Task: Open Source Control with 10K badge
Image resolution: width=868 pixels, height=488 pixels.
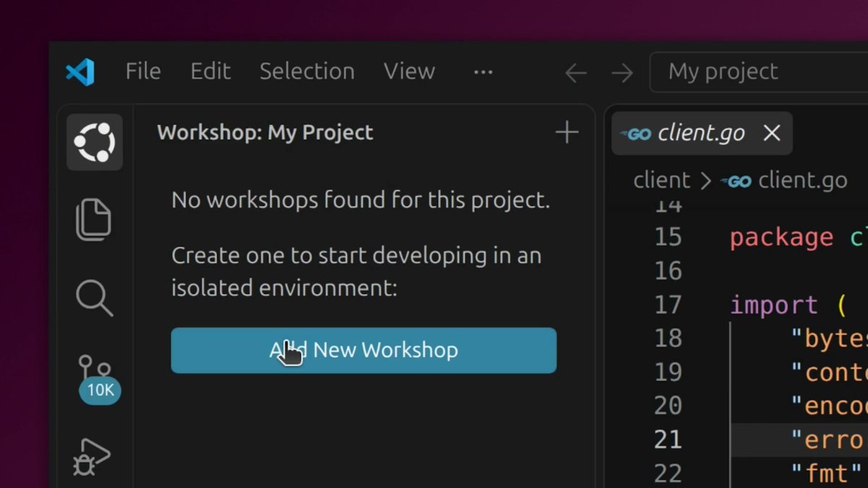Action: pos(98,379)
